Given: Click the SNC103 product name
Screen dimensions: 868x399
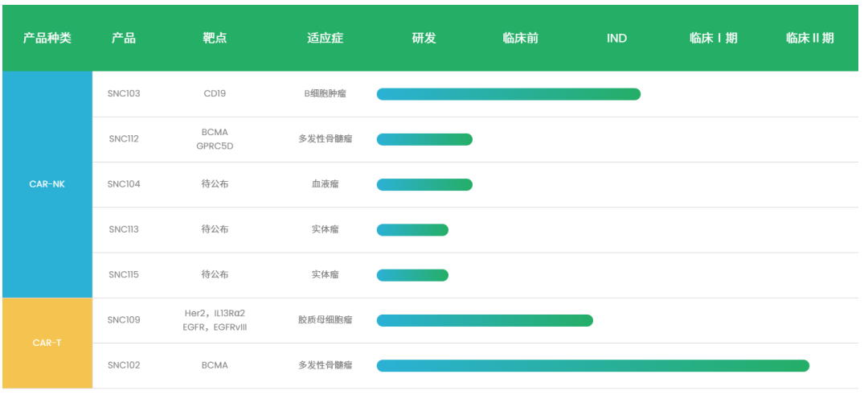Looking at the screenshot, I should (x=124, y=93).
